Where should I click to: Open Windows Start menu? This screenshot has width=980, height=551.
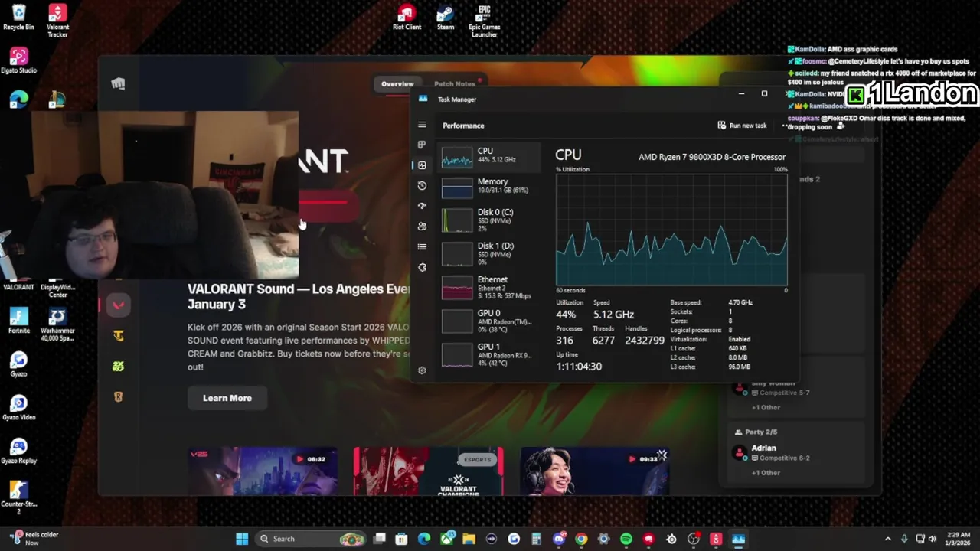point(242,539)
